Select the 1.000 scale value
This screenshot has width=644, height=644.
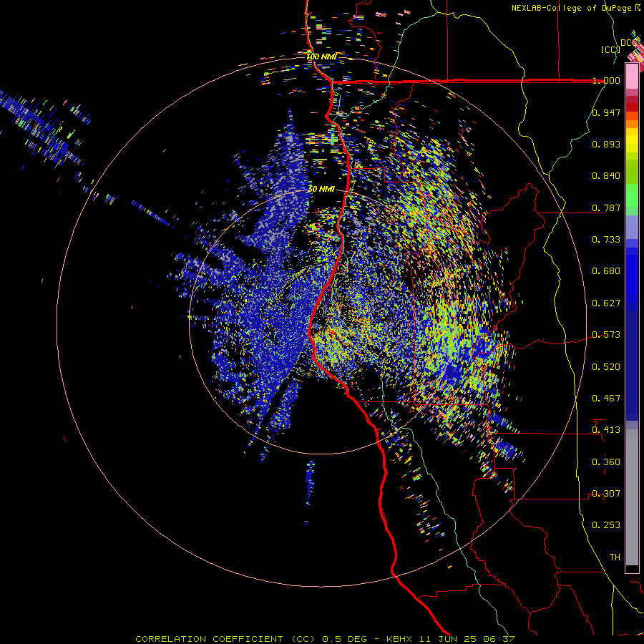pos(606,80)
